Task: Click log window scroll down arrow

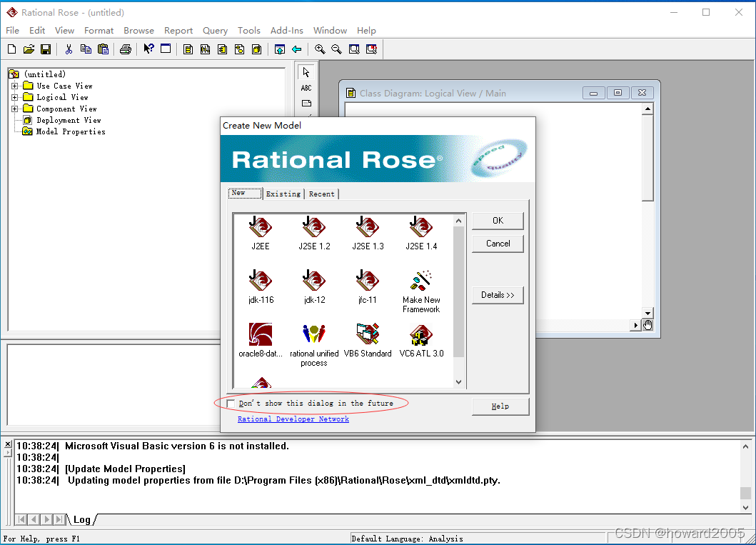Action: click(x=745, y=507)
